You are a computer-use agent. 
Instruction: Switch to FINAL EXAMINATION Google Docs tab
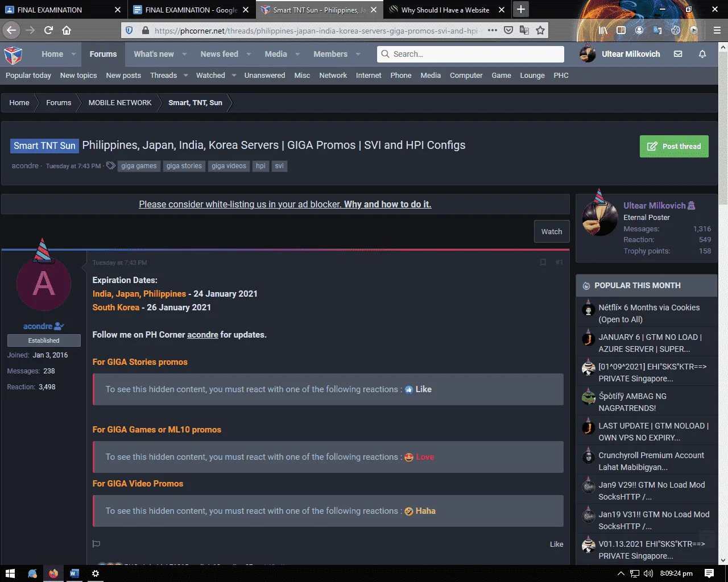(191, 10)
